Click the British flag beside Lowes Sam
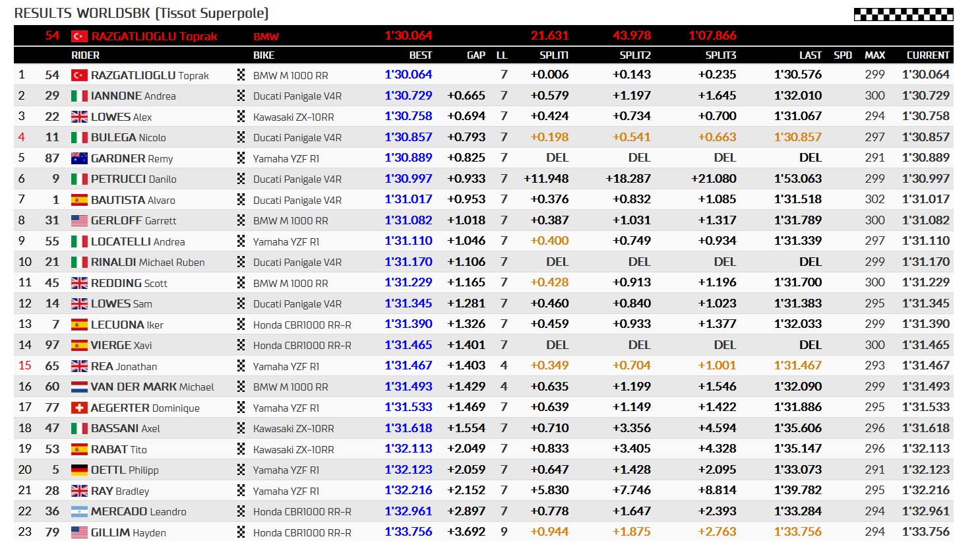 [79, 303]
